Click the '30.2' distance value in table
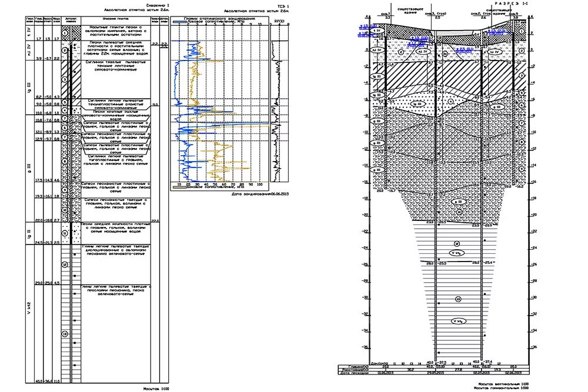The image size is (588, 392). (410, 370)
